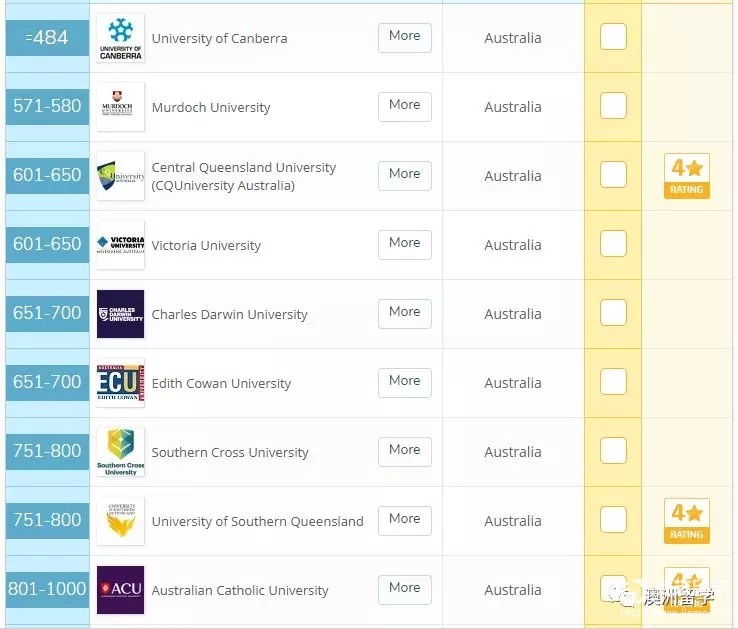The image size is (738, 629).
Task: Click the University of Canberra logo
Action: click(x=120, y=38)
